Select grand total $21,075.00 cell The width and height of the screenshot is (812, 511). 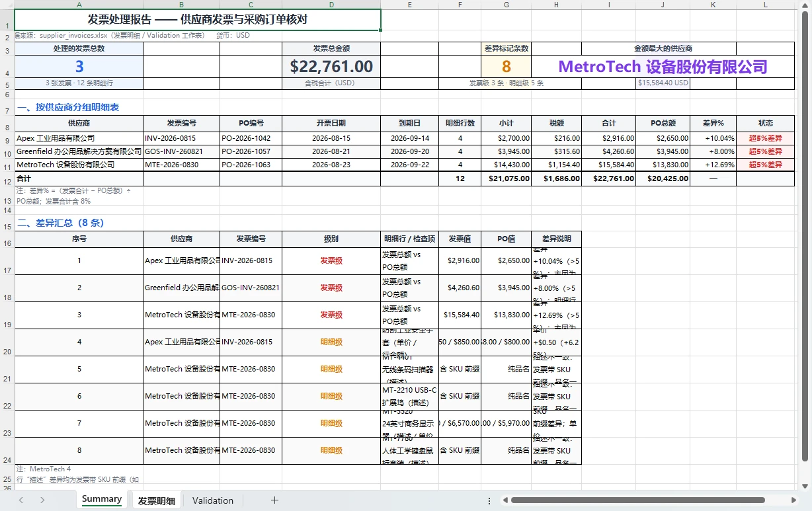(507, 178)
